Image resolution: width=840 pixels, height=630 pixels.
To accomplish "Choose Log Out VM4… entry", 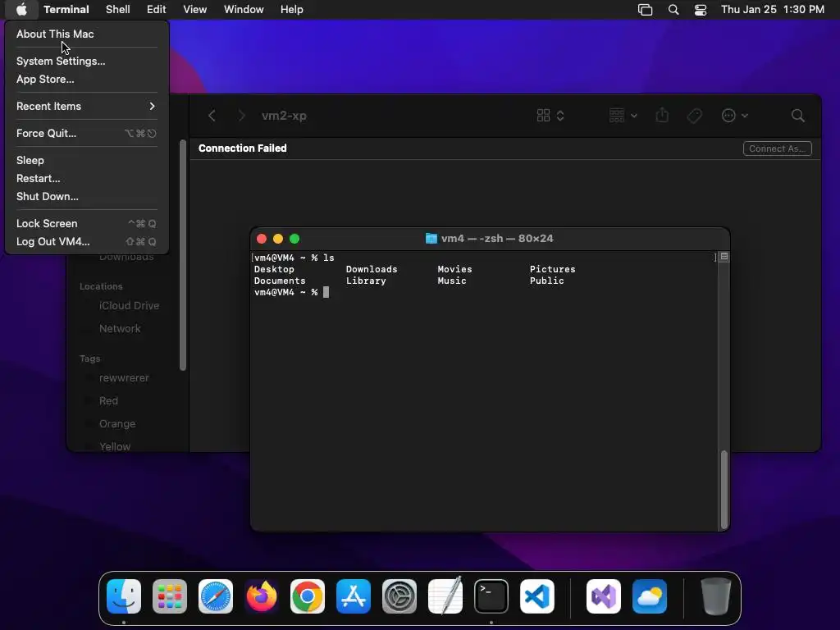I will coord(87,242).
